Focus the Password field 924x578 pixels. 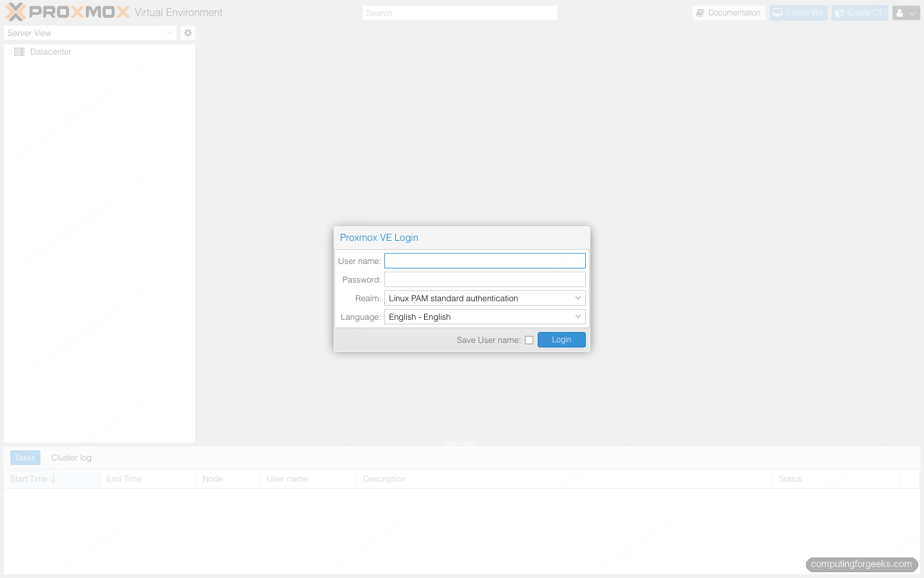[x=485, y=279]
